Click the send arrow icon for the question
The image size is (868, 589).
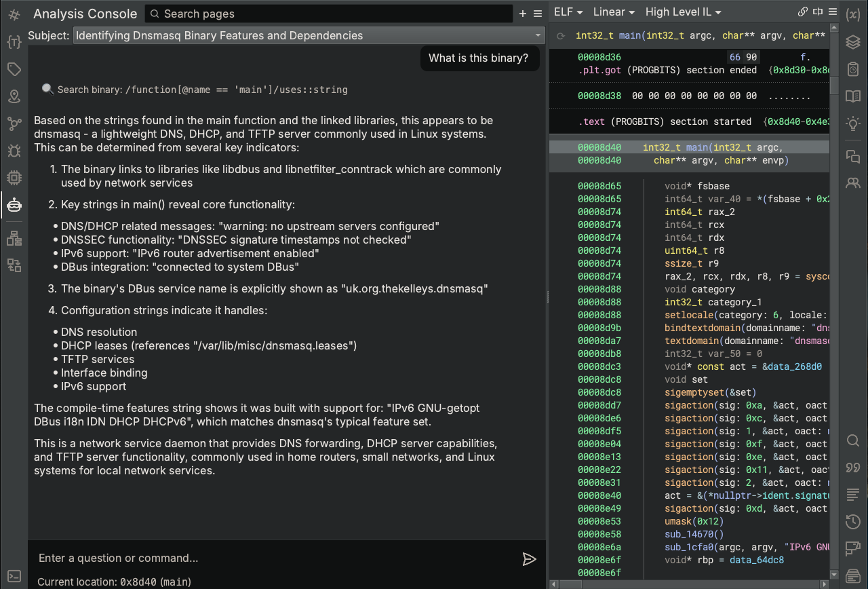tap(530, 559)
